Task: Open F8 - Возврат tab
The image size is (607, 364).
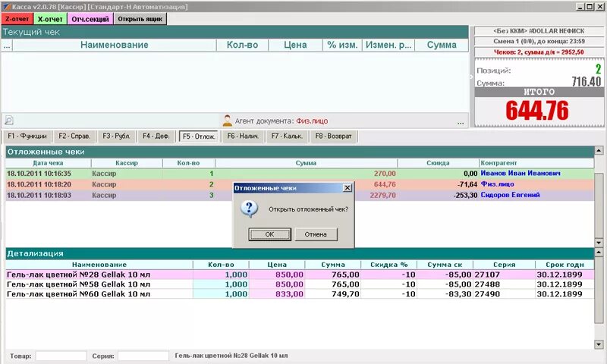Action: [x=333, y=136]
